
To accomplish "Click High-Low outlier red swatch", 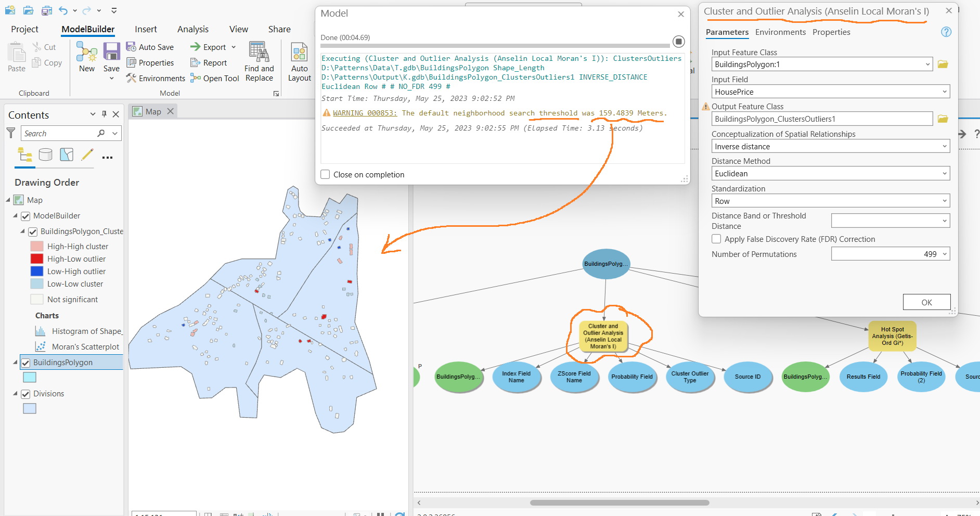I will coord(37,259).
